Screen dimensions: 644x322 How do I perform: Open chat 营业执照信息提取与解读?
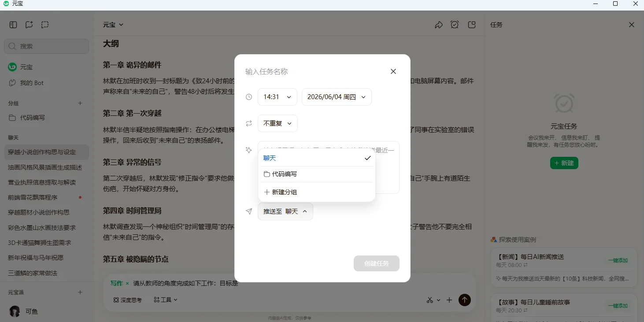click(46, 182)
